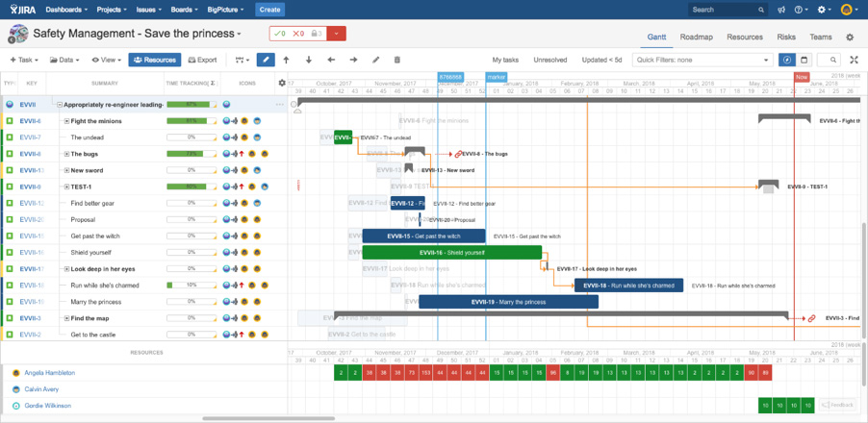Open the Task dropdown
868x423 pixels.
(24, 60)
